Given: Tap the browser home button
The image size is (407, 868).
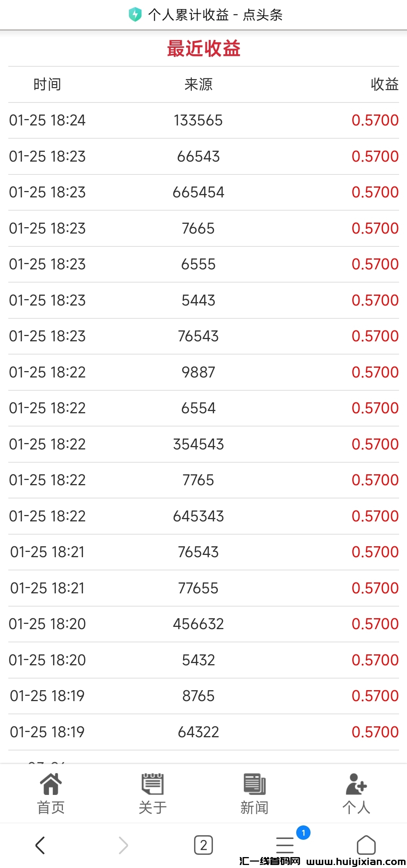Looking at the screenshot, I should (366, 845).
